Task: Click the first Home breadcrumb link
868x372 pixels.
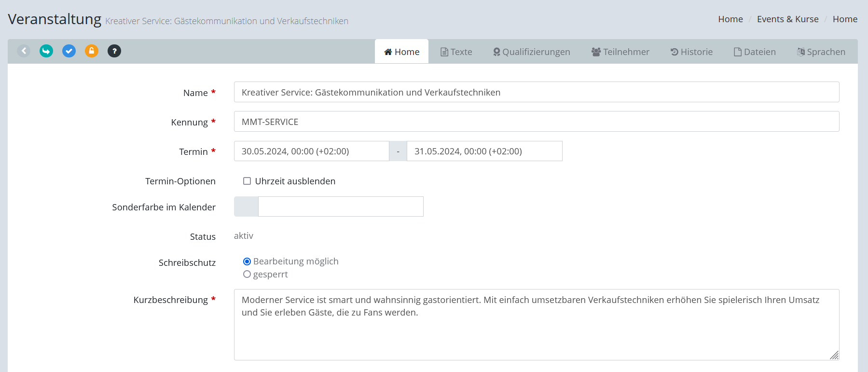Action: click(730, 19)
